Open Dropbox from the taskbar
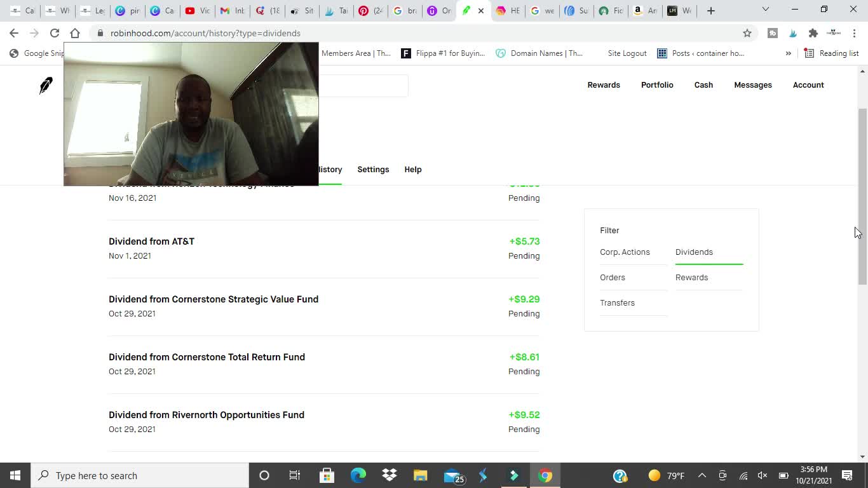 tap(390, 475)
